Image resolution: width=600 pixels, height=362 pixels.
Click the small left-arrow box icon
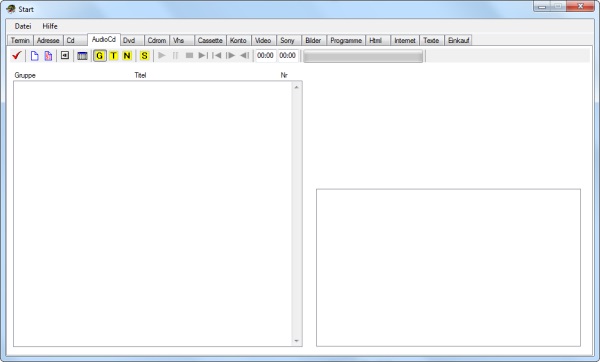[x=65, y=55]
